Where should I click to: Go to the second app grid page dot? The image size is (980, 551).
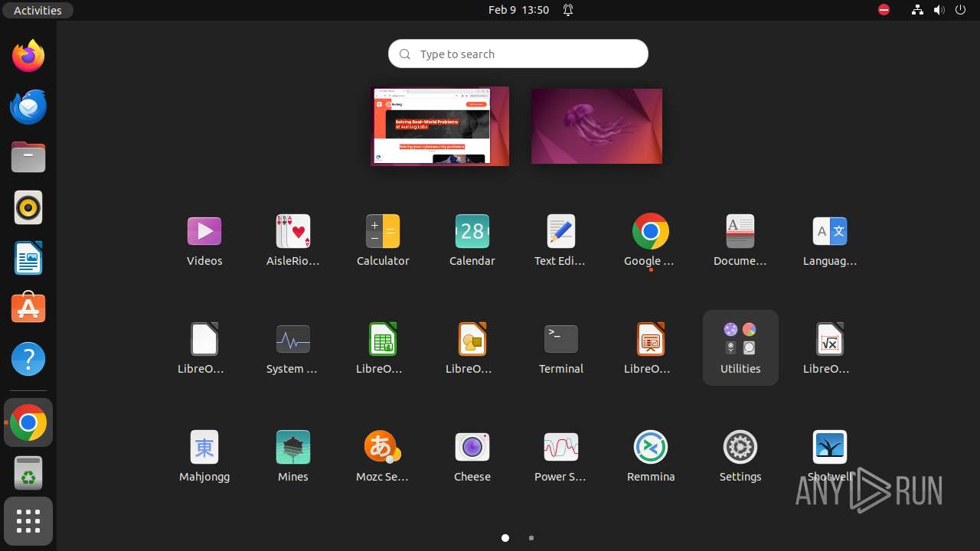[531, 538]
